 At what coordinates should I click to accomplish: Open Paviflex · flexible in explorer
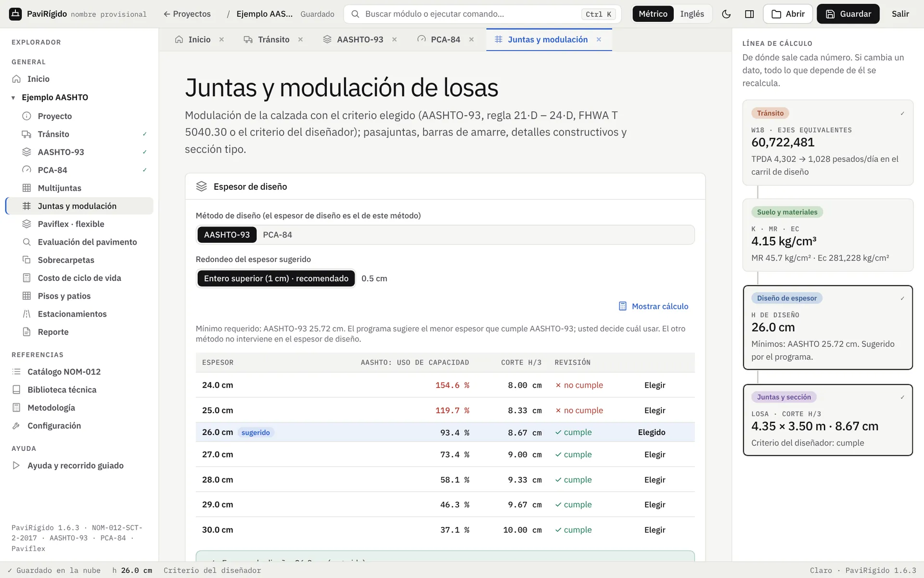[x=71, y=224]
